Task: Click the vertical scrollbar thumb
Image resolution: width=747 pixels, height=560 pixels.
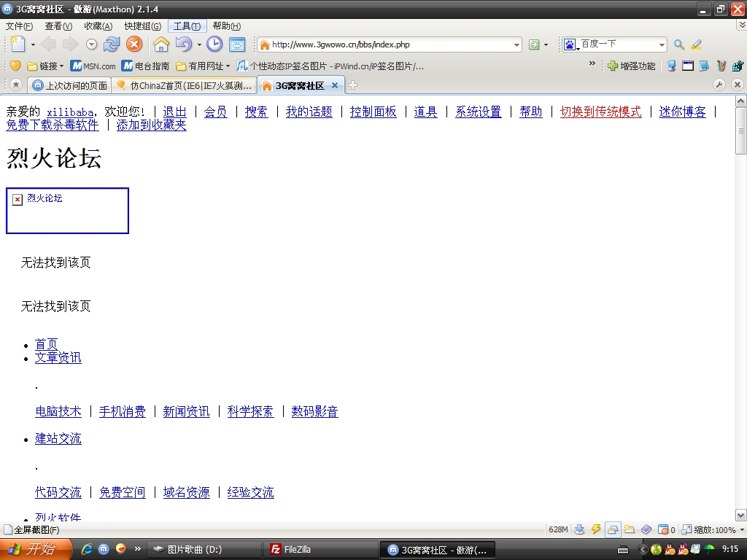Action: coord(741,131)
